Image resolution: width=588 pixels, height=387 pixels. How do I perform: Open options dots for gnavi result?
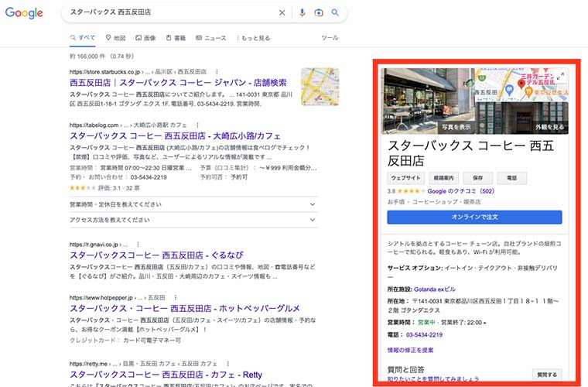[138, 244]
